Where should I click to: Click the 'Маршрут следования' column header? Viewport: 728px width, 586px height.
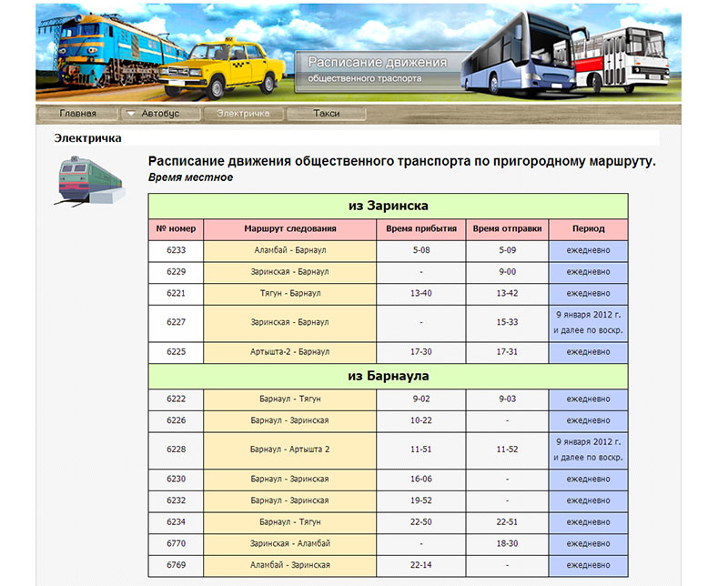click(x=290, y=229)
